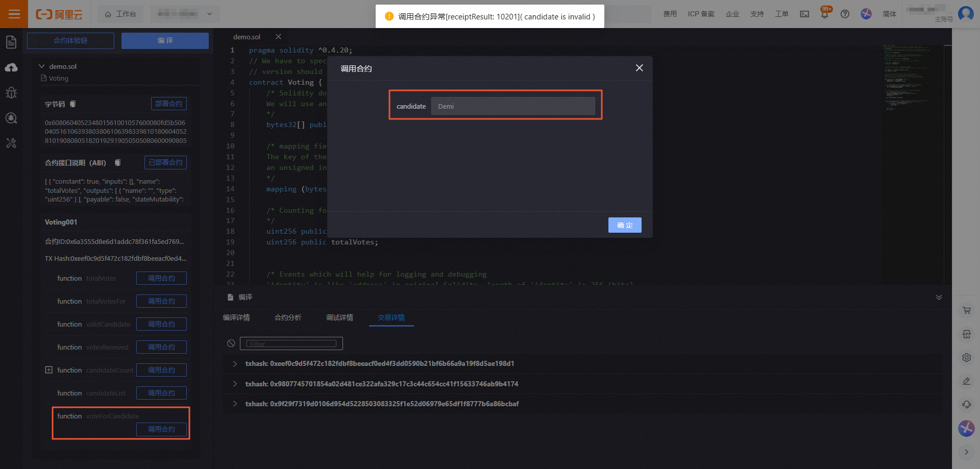980x469 pixels.
Task: Select the demo.sol editor tab
Action: point(247,37)
